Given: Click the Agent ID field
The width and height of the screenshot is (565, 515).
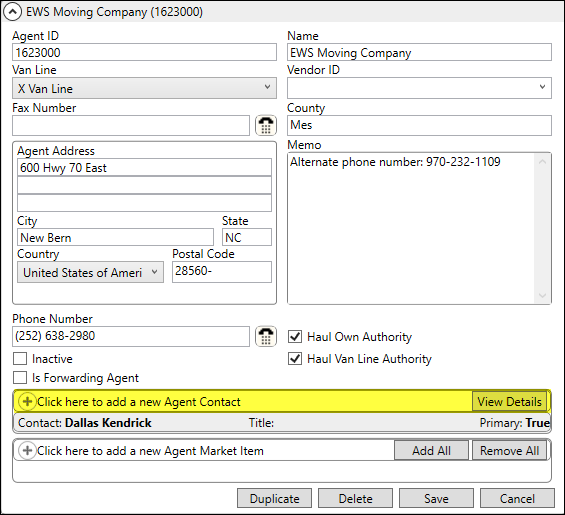Looking at the screenshot, I should point(144,53).
